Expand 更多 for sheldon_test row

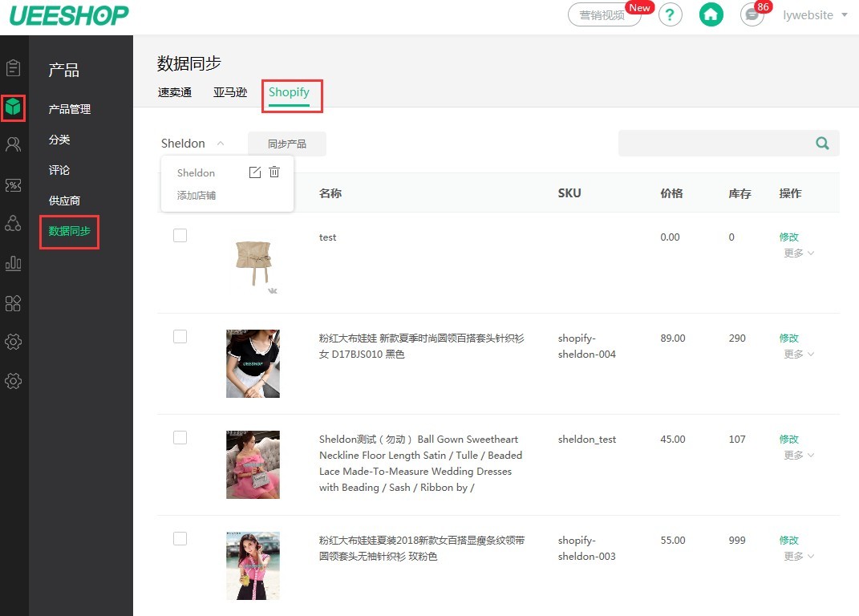799,456
